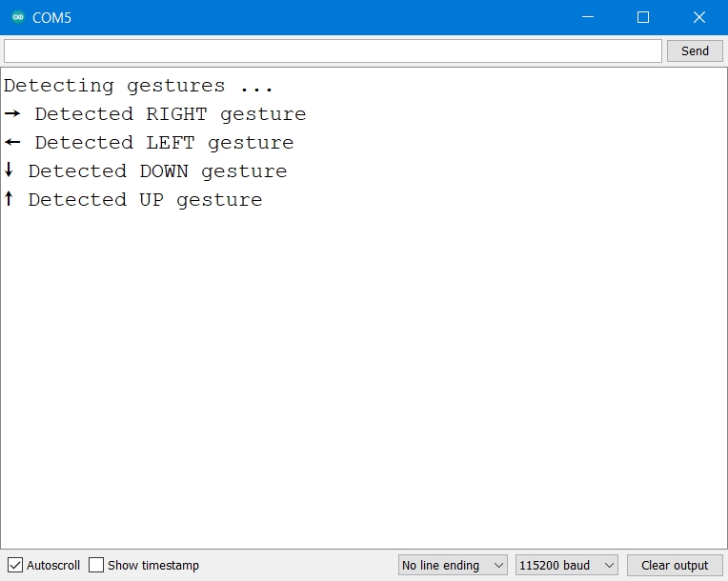This screenshot has width=728, height=581.
Task: Close the COM5 serial monitor window
Action: tap(698, 17)
